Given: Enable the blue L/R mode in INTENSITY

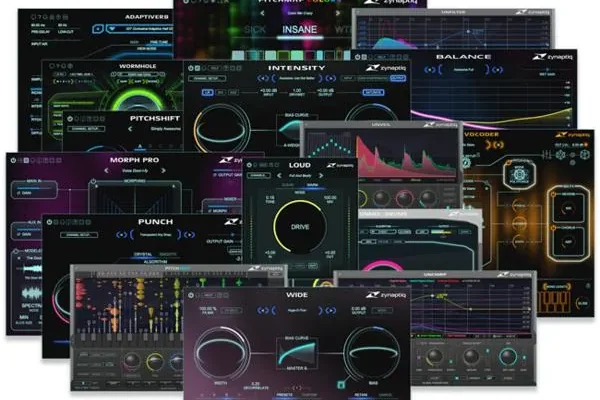Looking at the screenshot, I should (207, 92).
